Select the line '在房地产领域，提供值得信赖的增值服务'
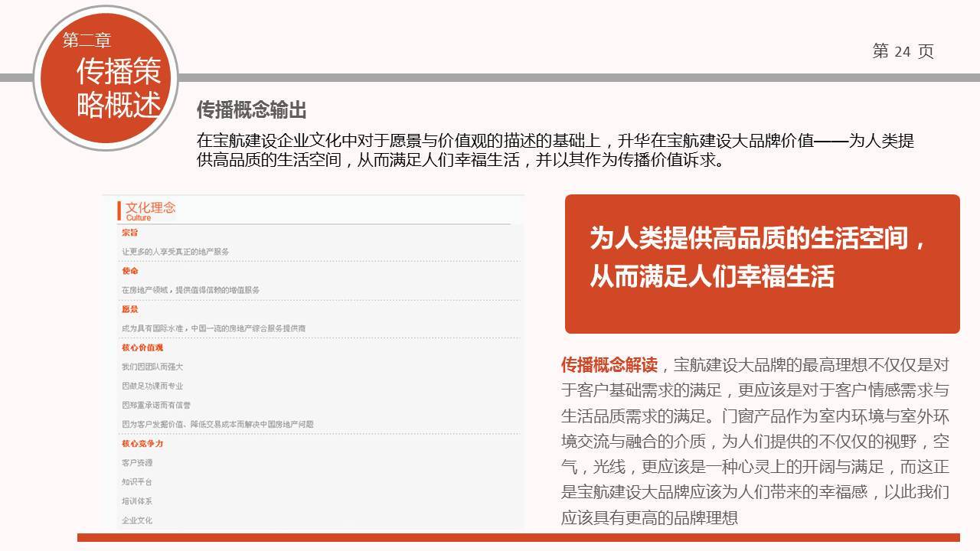 [191, 290]
